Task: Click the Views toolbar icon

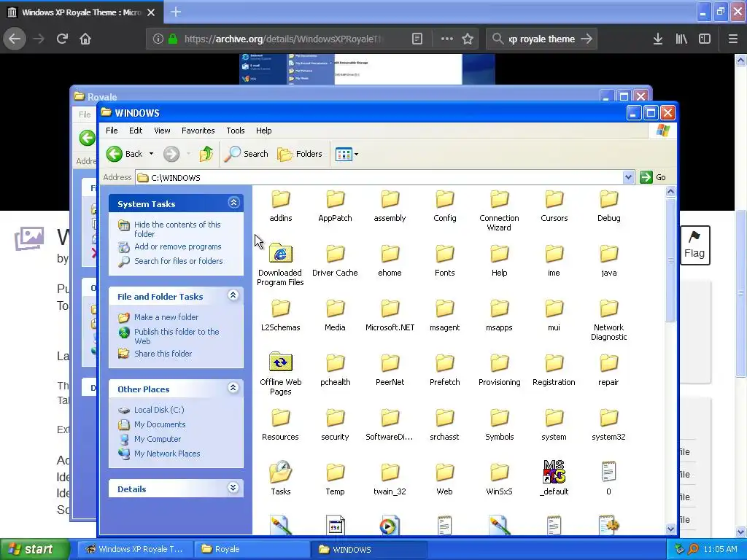Action: point(343,154)
